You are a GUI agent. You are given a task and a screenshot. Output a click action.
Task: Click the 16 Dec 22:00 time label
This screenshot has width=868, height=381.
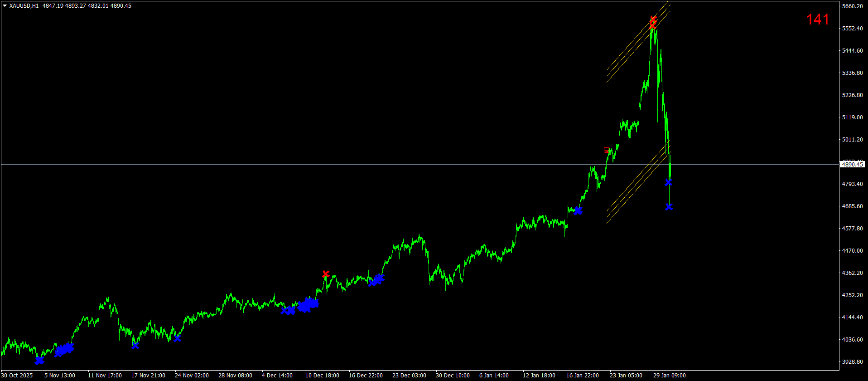[366, 376]
